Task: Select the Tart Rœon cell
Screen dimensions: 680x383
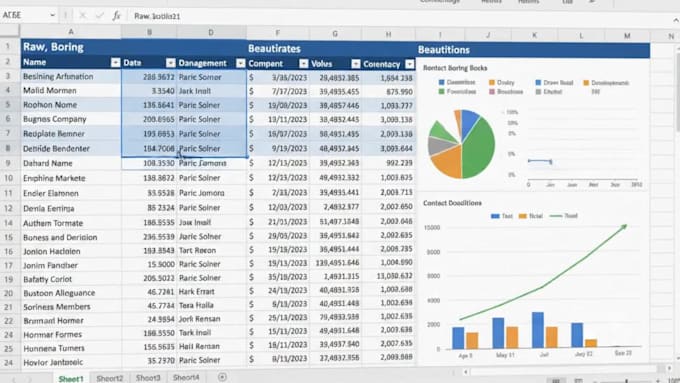Action: 212,250
